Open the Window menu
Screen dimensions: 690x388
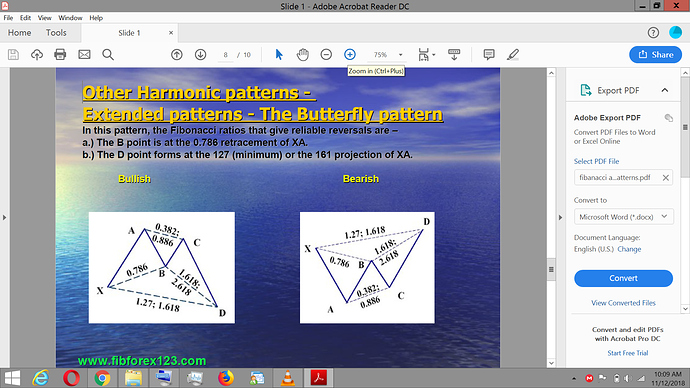pyautogui.click(x=70, y=18)
